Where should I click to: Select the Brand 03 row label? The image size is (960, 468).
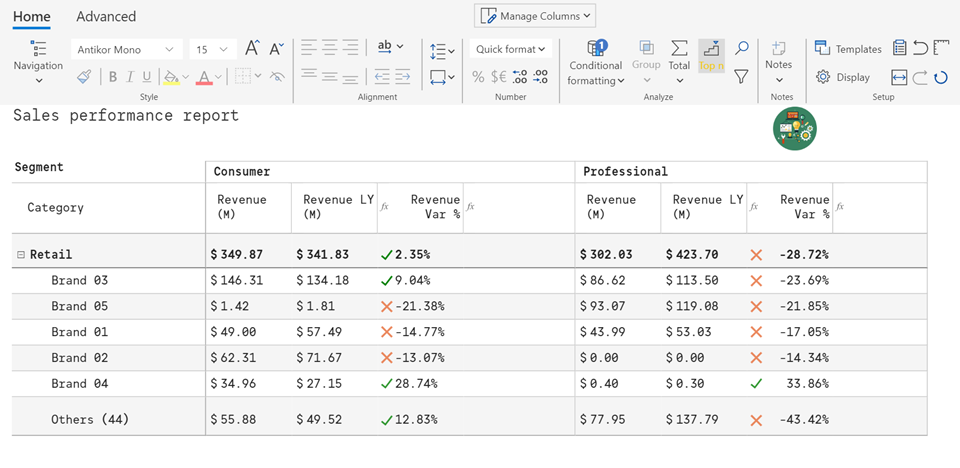pyautogui.click(x=79, y=281)
